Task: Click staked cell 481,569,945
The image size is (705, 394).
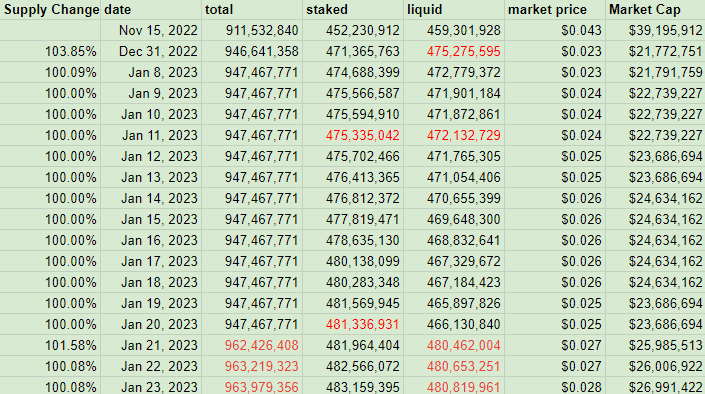Action: coord(353,303)
